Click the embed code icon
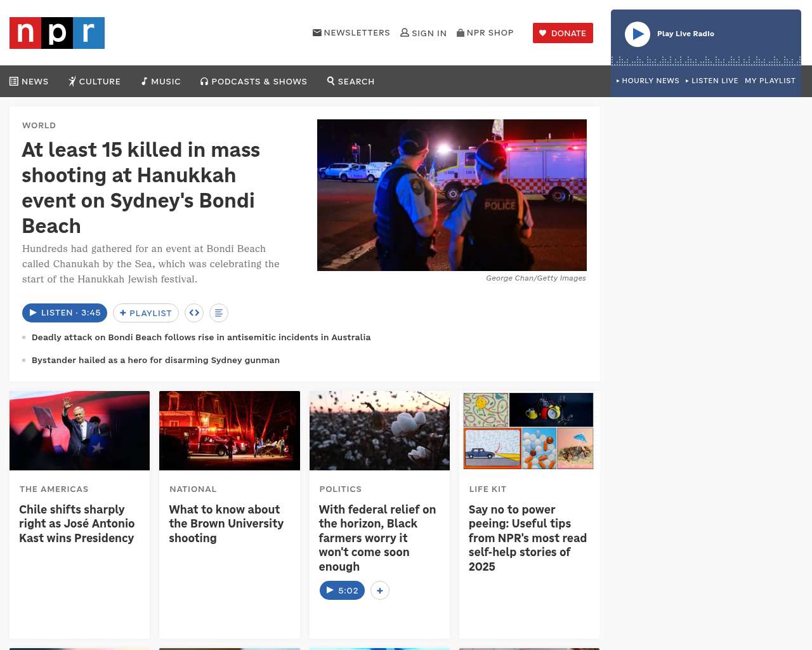 (x=194, y=313)
